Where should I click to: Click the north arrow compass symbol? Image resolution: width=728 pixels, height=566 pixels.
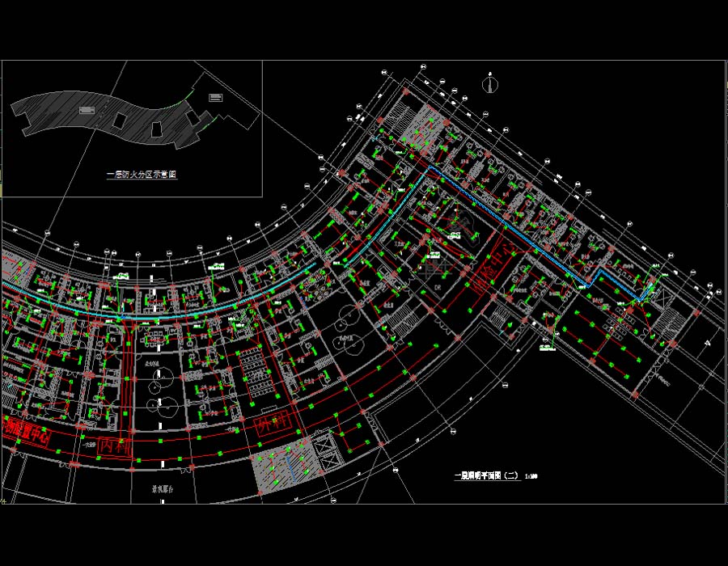pyautogui.click(x=490, y=83)
